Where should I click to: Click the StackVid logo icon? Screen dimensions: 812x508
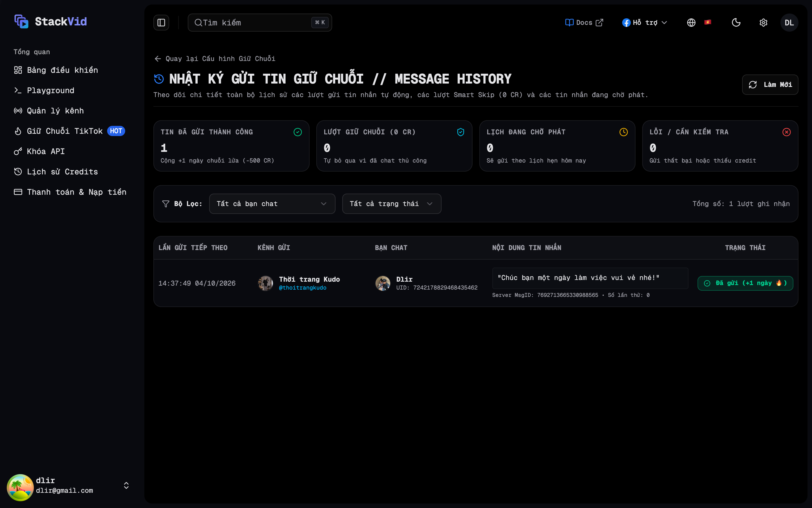[21, 21]
